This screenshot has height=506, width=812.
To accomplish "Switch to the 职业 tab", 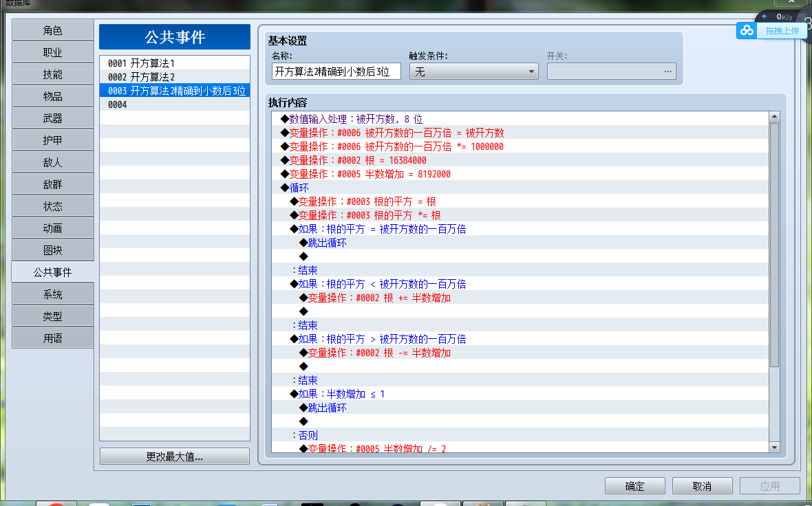I will point(53,52).
